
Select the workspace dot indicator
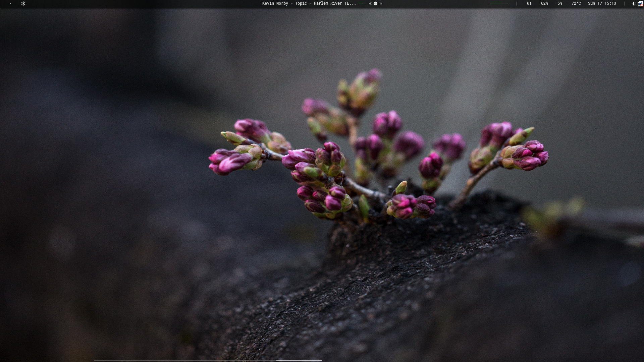tap(11, 3)
